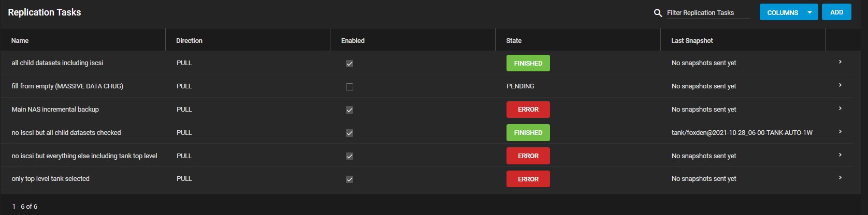Expand the 'fill from empty' task row chevron

840,85
